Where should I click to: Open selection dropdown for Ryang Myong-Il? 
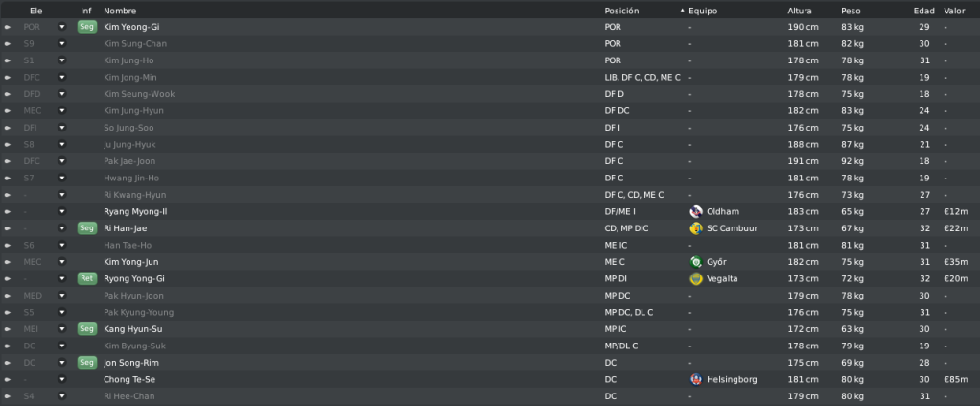62,211
